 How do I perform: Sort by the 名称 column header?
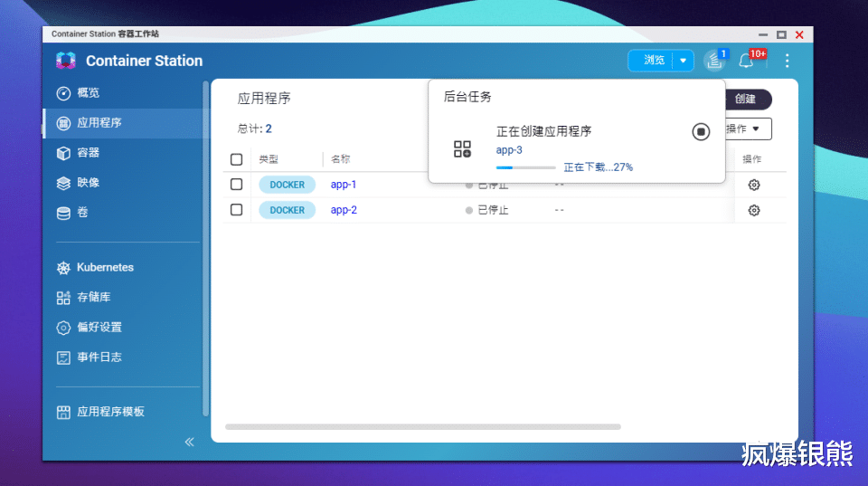(341, 159)
